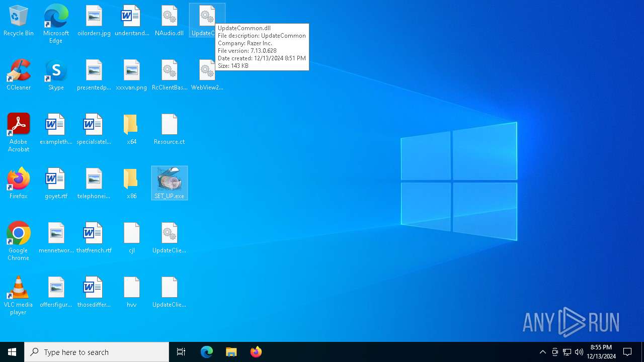Viewport: 644px width, 362px height.
Task: Open Task View from taskbar
Action: point(181,352)
